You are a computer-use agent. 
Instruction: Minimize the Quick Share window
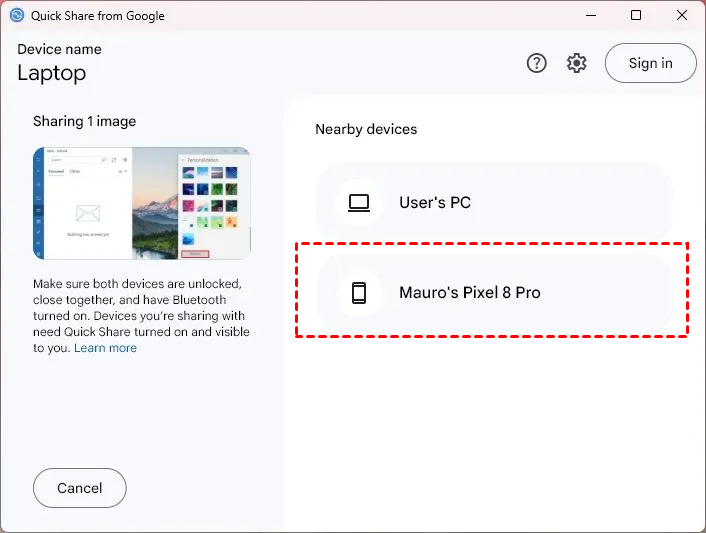[590, 16]
